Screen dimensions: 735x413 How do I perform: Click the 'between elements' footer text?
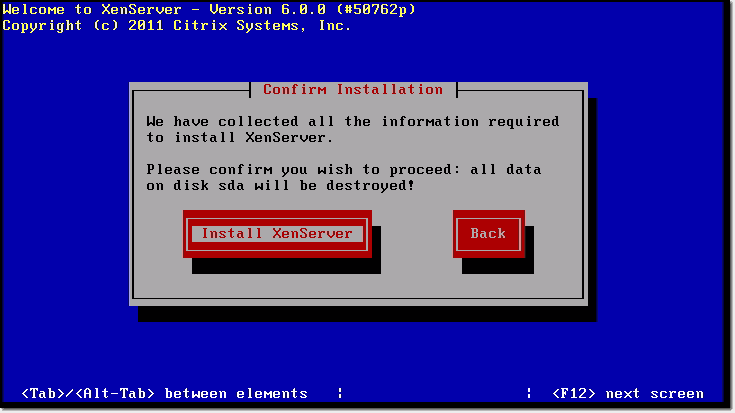click(x=236, y=393)
